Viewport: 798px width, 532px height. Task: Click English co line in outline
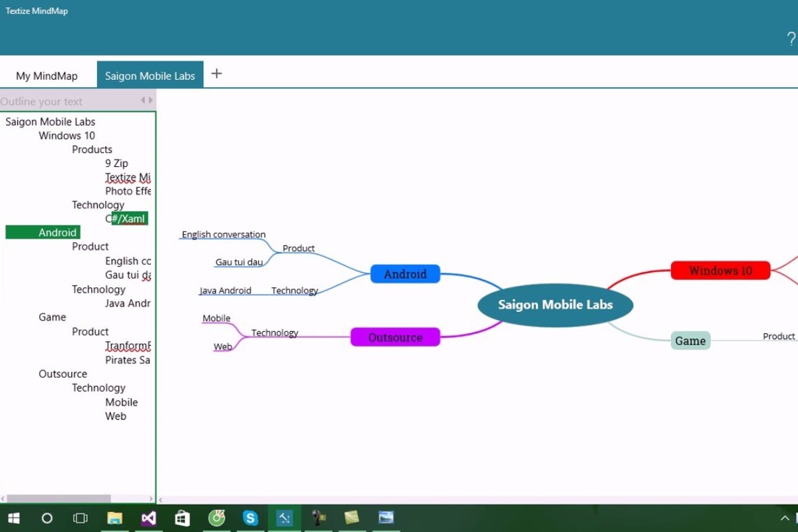tap(128, 261)
